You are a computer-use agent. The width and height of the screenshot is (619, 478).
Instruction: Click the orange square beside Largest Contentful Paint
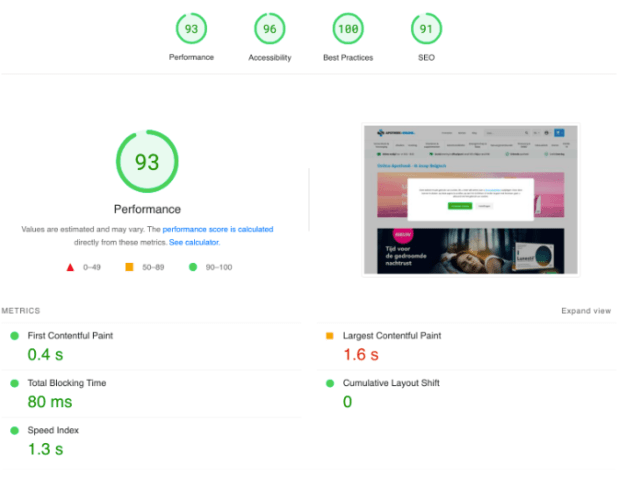[330, 336]
